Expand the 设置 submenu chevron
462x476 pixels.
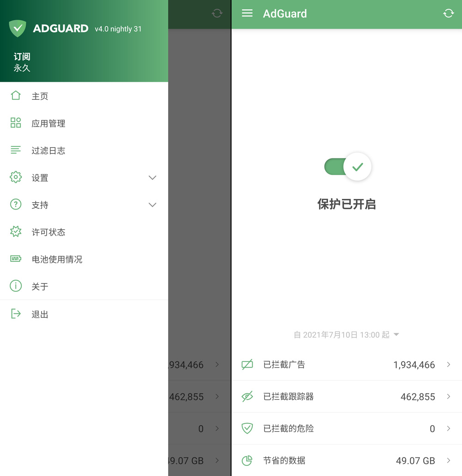152,178
